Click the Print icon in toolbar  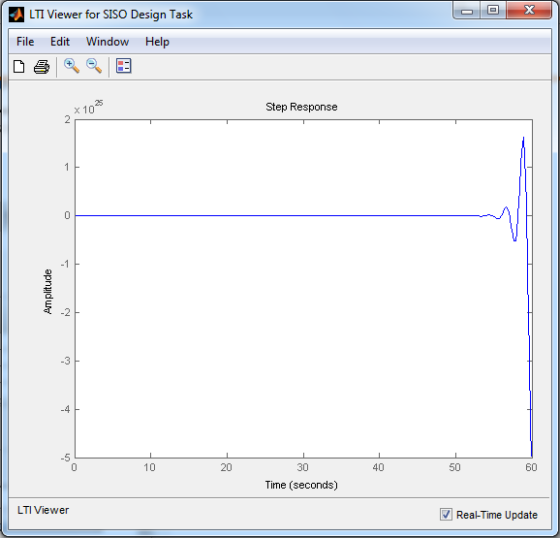pyautogui.click(x=41, y=67)
